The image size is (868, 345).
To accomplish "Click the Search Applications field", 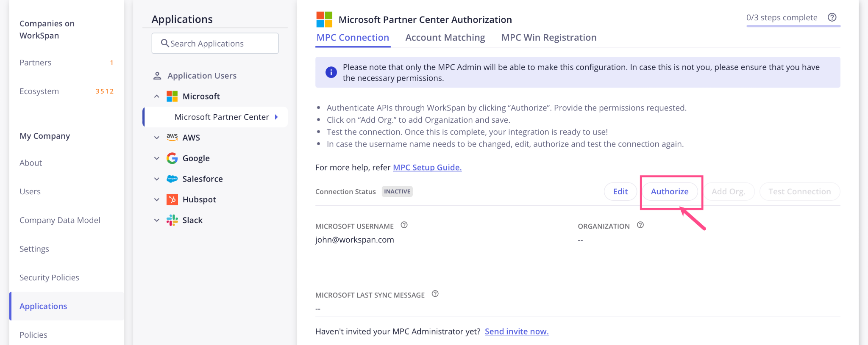I will [215, 43].
